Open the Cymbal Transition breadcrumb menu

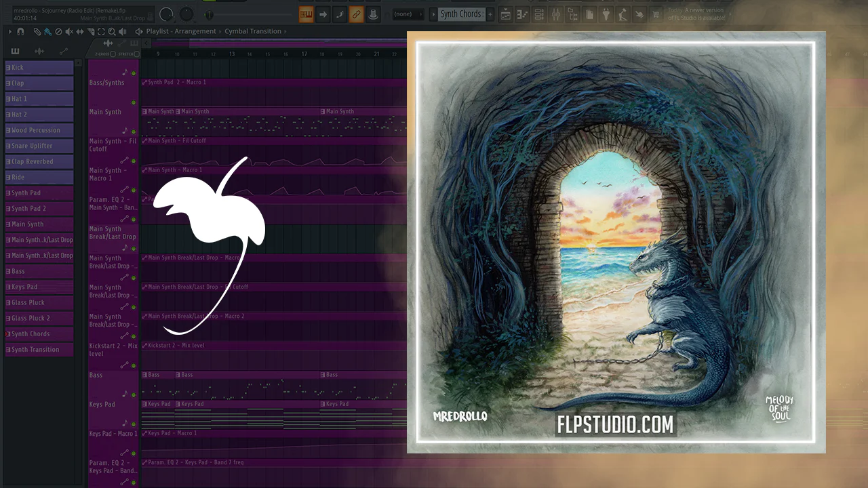(254, 31)
